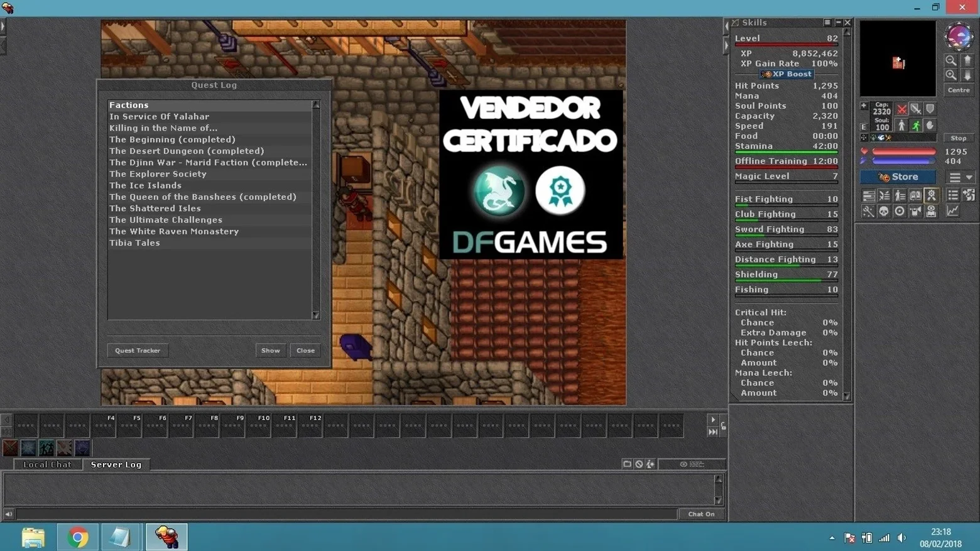Image resolution: width=980 pixels, height=551 pixels.
Task: Open the camera-style widget icon
Action: coord(915,212)
